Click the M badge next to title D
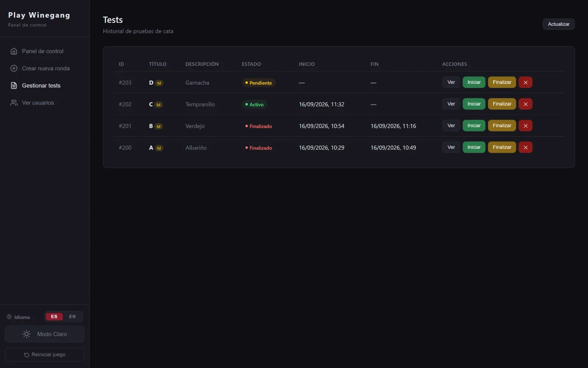The height and width of the screenshot is (368, 588). [x=159, y=83]
